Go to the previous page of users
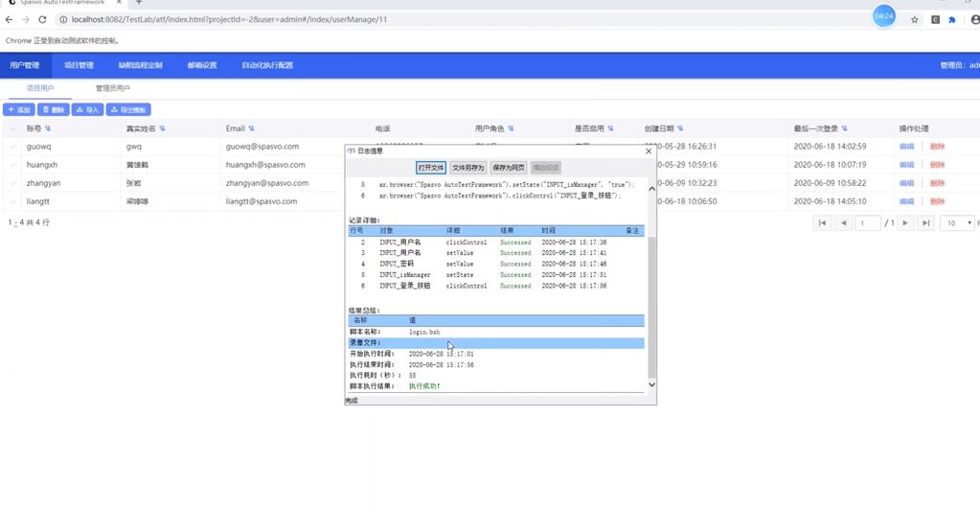The height and width of the screenshot is (509, 980). click(844, 222)
